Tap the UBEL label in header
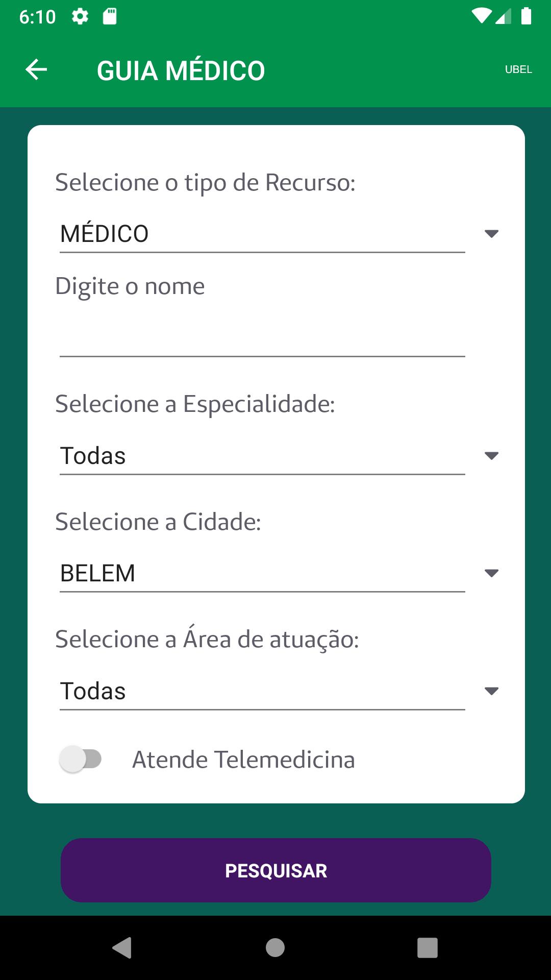 click(518, 69)
